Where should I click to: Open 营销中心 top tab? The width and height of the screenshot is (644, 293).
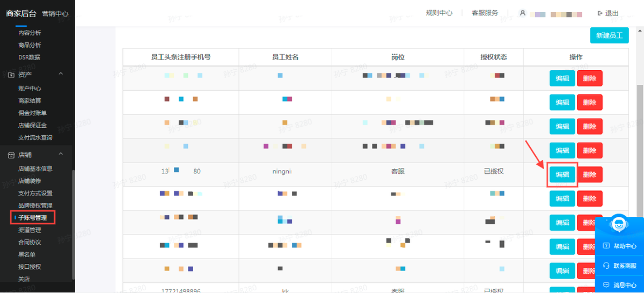point(55,14)
